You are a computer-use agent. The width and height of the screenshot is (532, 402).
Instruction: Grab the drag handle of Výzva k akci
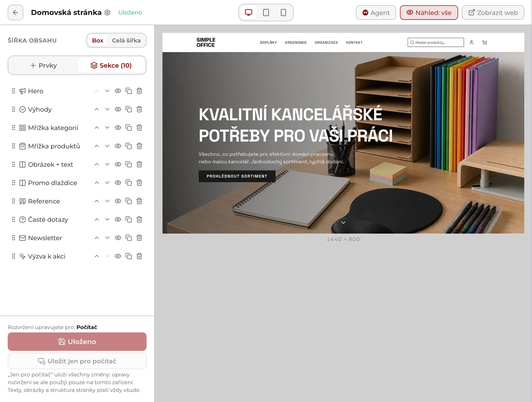click(14, 256)
